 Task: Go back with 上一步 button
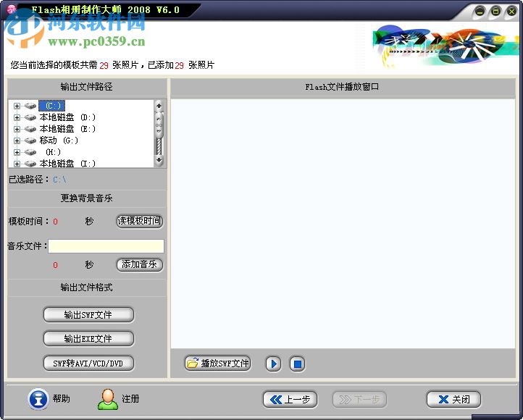click(290, 399)
